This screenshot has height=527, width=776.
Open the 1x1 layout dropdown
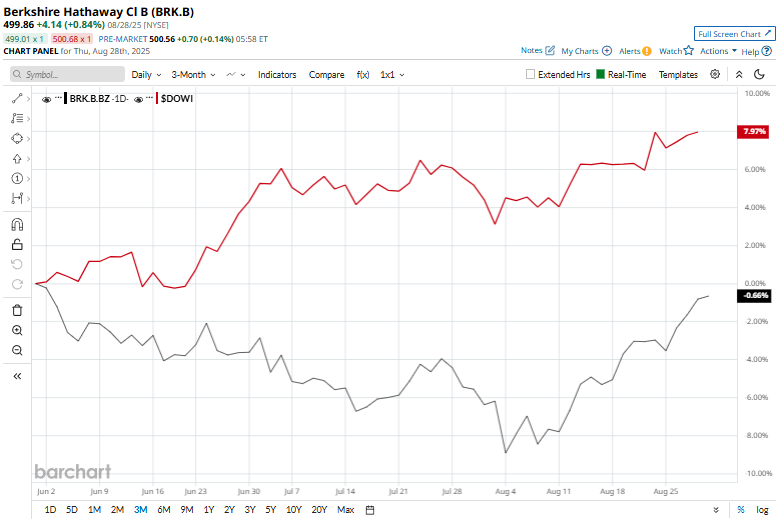click(x=392, y=75)
